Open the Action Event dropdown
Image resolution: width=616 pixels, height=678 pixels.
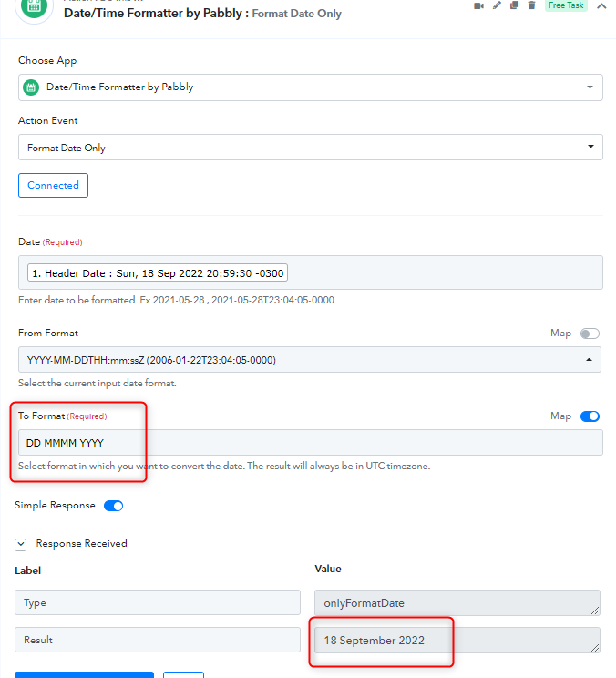click(311, 148)
